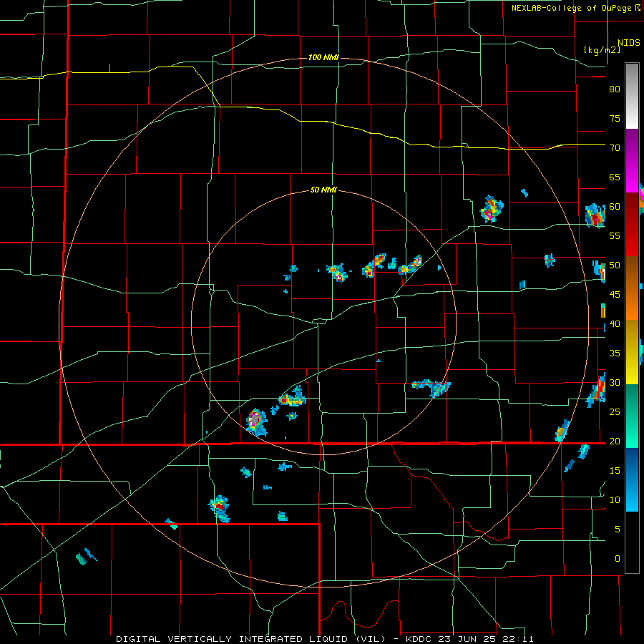Click the legend value 55
This screenshot has width=644, height=644.
pyautogui.click(x=615, y=235)
